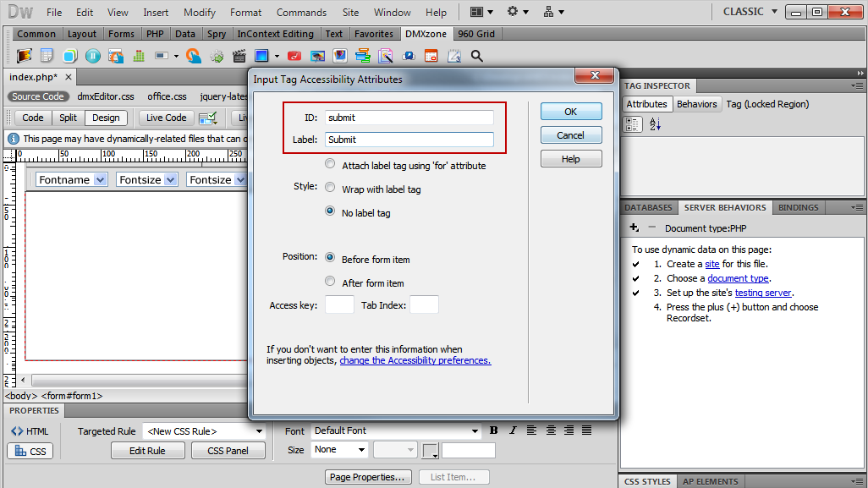This screenshot has height=488, width=868.
Task: Show Tag Inspector category view
Action: 632,124
